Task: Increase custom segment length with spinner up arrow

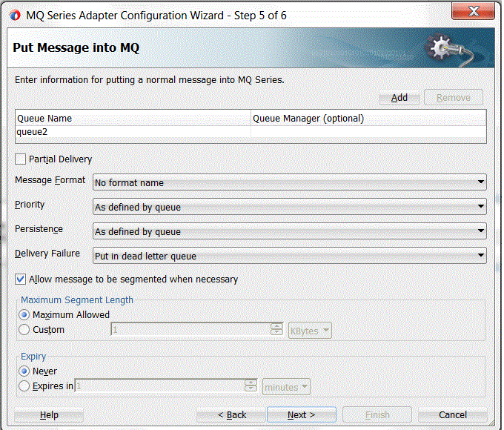Action: coord(276,326)
